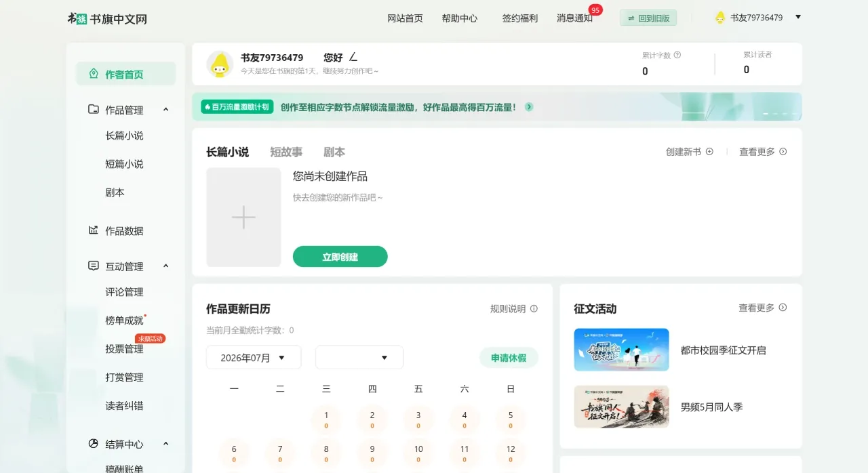Click the user avatar in top navigation
This screenshot has width=868, height=473.
click(720, 18)
